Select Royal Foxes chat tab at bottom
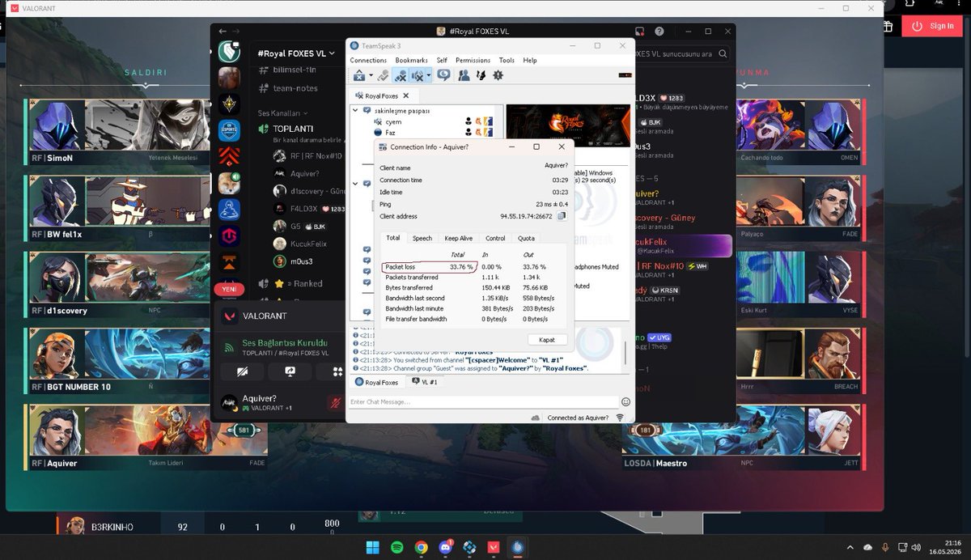Image resolution: width=971 pixels, height=560 pixels. pyautogui.click(x=377, y=382)
